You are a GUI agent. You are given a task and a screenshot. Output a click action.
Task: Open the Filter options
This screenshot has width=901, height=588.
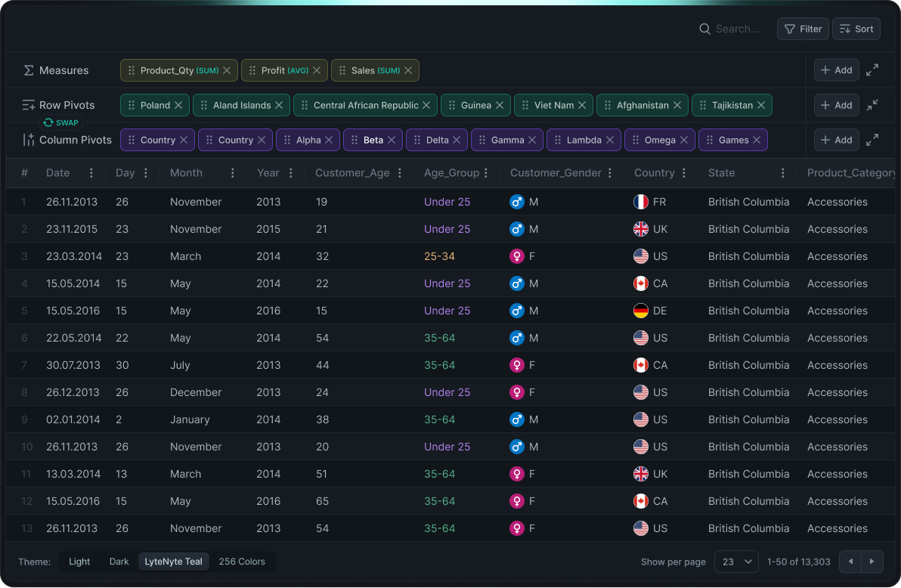click(803, 29)
